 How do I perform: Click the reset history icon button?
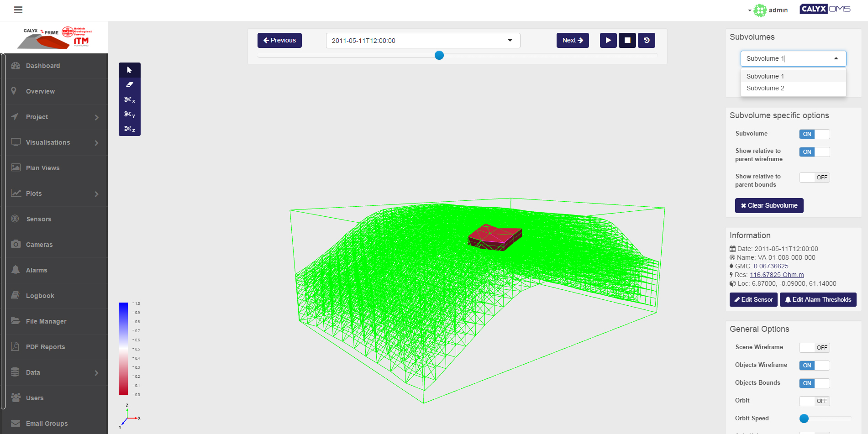(x=646, y=40)
